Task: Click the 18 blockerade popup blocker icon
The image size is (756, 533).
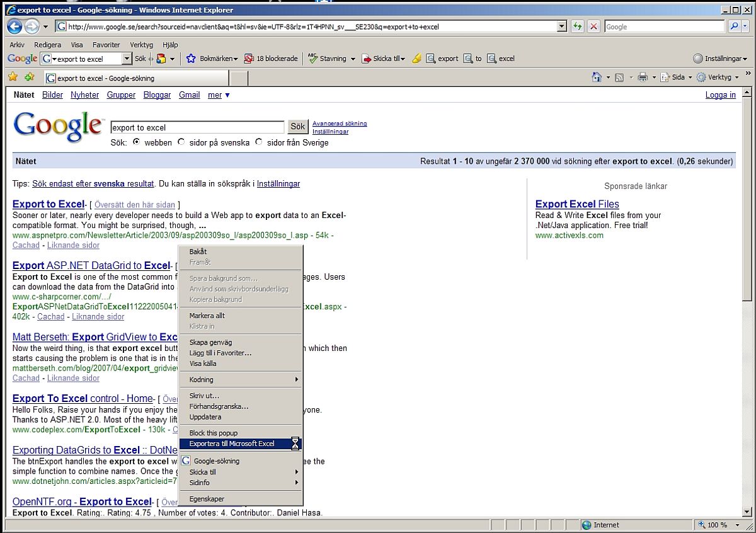Action: tap(248, 59)
